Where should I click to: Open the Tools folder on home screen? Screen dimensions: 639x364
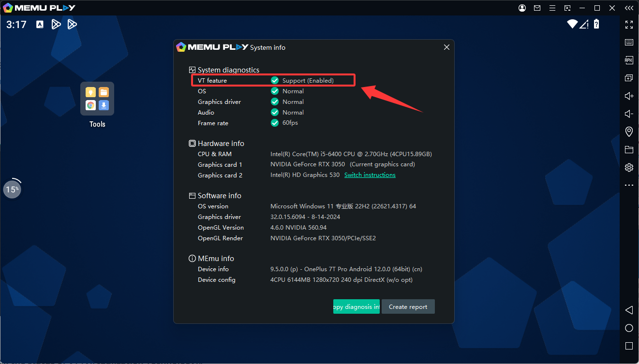tap(97, 99)
